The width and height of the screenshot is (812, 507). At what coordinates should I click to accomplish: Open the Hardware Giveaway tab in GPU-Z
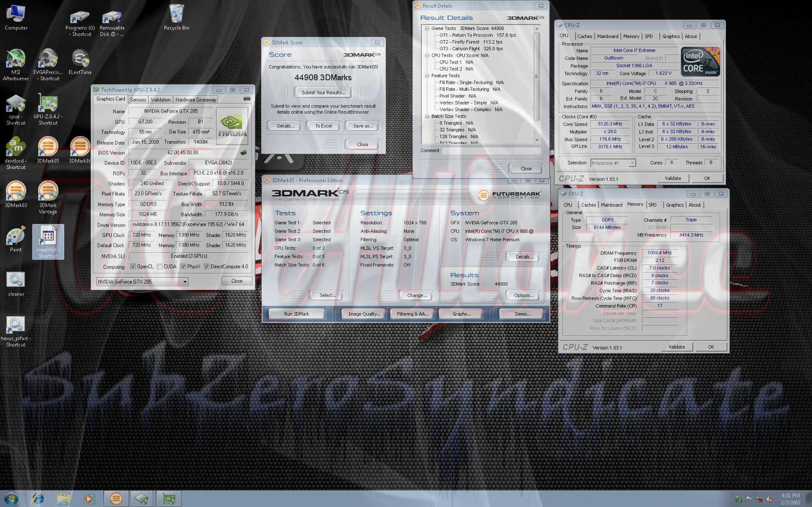coord(196,99)
